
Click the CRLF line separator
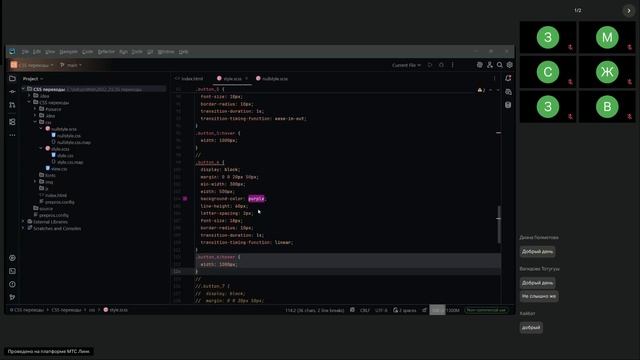coord(365,310)
